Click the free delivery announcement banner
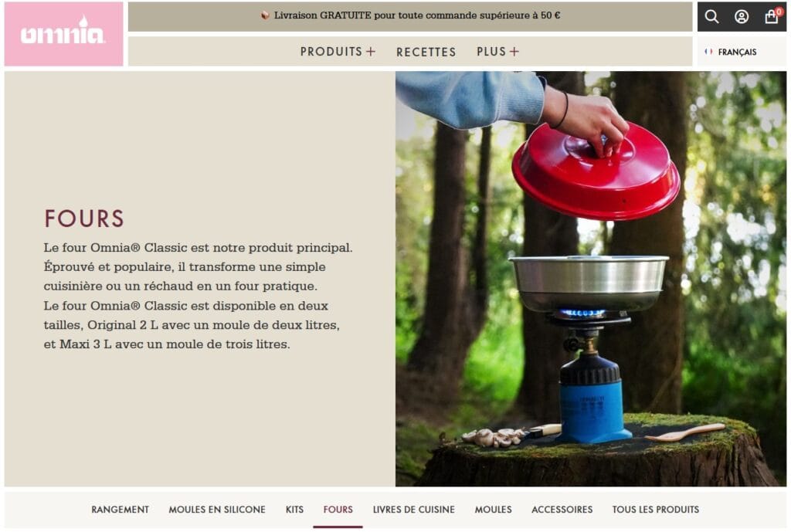This screenshot has width=791, height=532. 410,16
